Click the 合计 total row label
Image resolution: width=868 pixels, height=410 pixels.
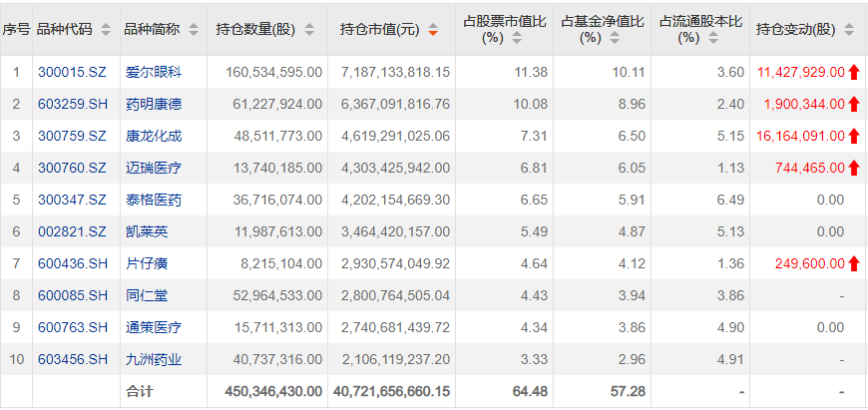coord(140,392)
